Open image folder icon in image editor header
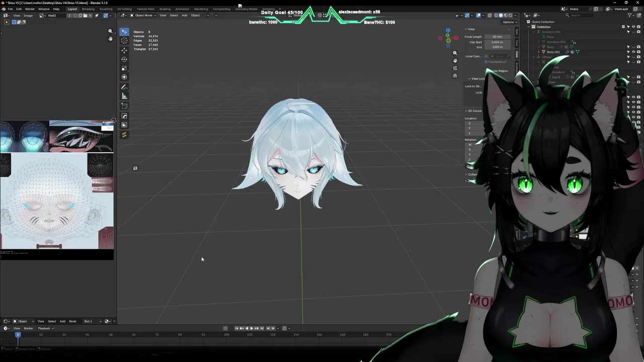The image size is (644, 362). tap(85, 16)
